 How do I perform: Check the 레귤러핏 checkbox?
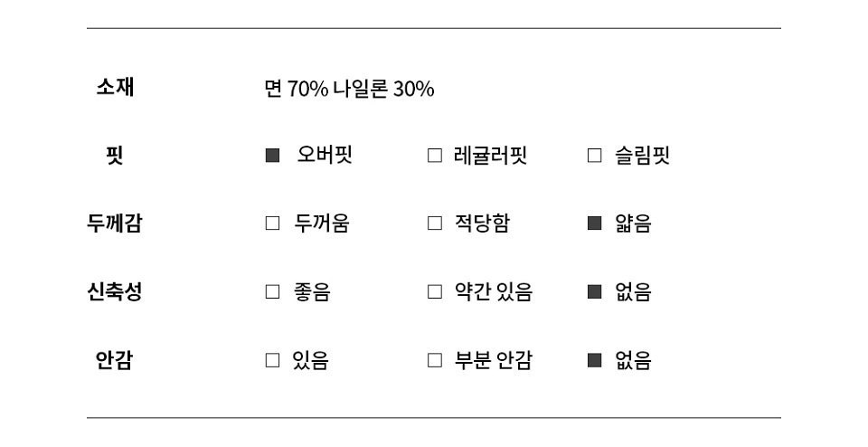(434, 156)
